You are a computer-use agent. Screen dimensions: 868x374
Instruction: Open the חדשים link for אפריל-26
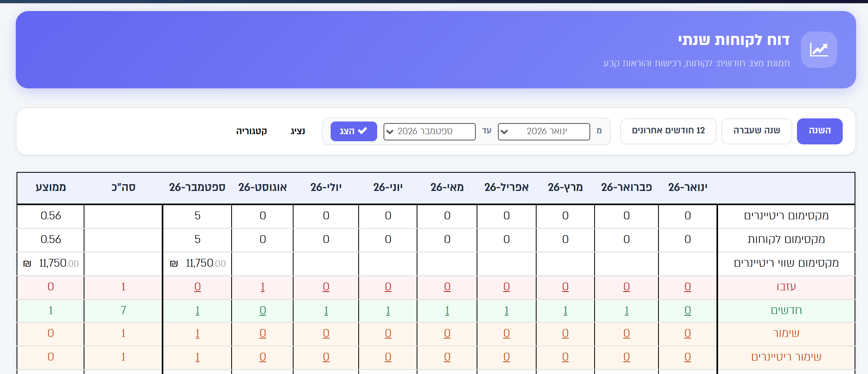click(x=507, y=310)
